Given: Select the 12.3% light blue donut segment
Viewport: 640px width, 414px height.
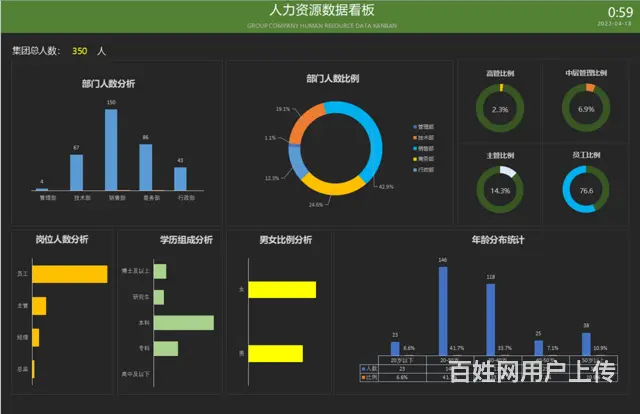Looking at the screenshot, I should (x=296, y=162).
